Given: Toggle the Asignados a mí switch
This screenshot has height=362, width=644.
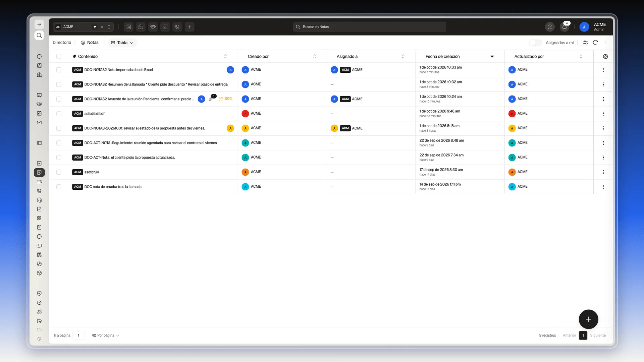Looking at the screenshot, I should coord(535,43).
